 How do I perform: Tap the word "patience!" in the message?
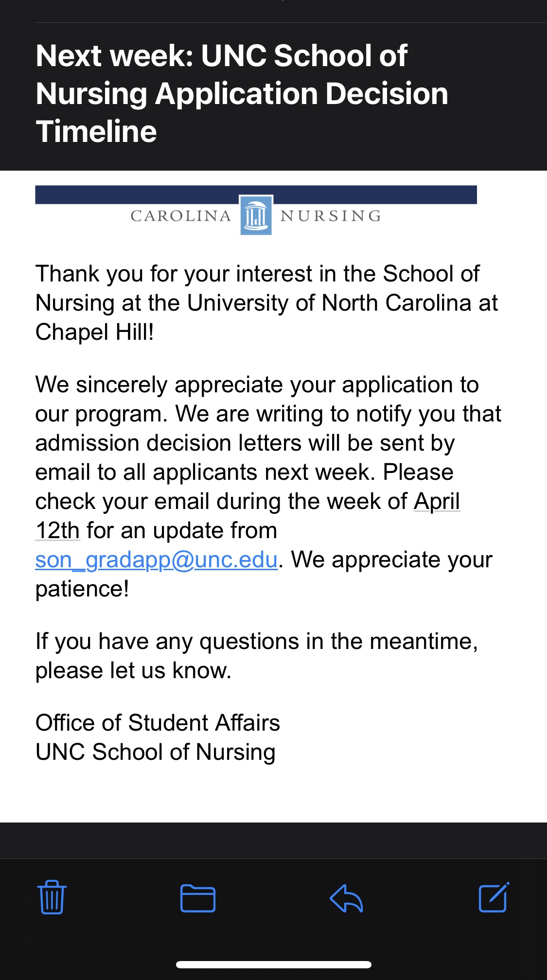point(82,589)
